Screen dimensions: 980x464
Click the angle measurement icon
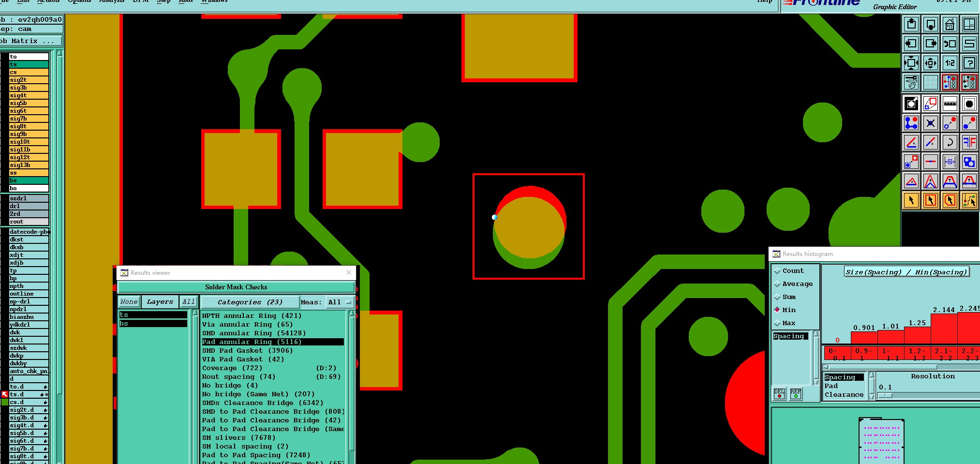[x=911, y=142]
